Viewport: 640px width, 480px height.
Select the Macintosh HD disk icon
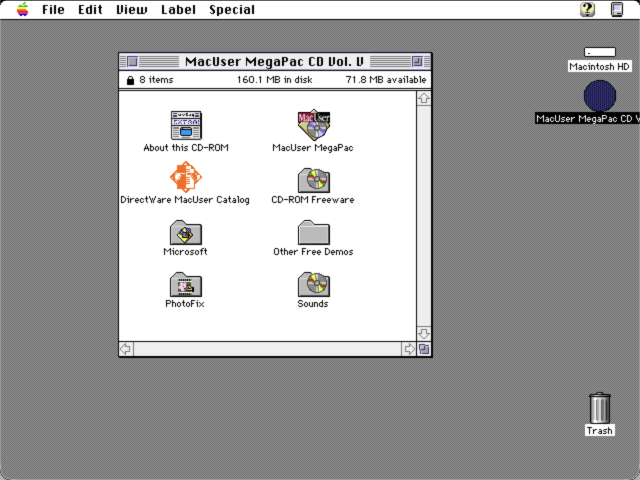pos(600,52)
